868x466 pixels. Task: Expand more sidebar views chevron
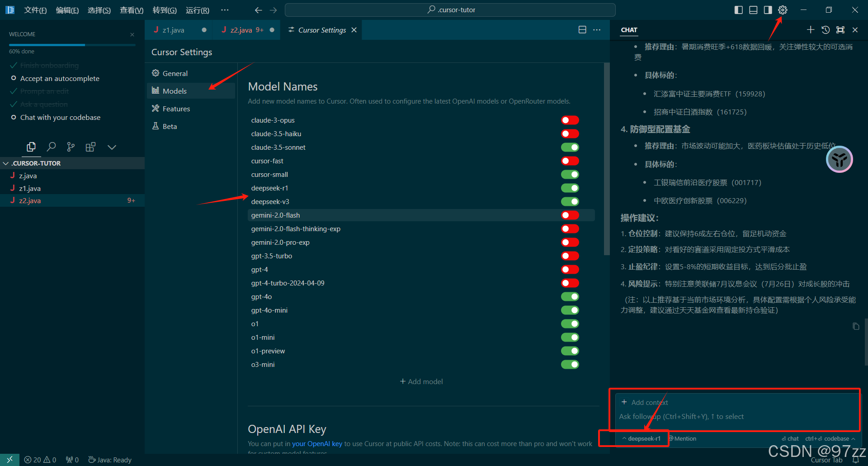[x=112, y=147]
